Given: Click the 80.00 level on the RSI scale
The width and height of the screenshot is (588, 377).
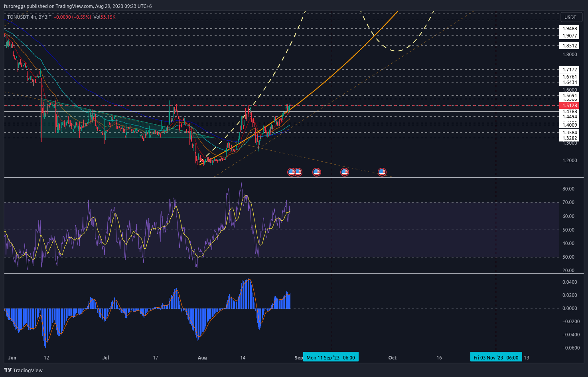Looking at the screenshot, I should (568, 189).
